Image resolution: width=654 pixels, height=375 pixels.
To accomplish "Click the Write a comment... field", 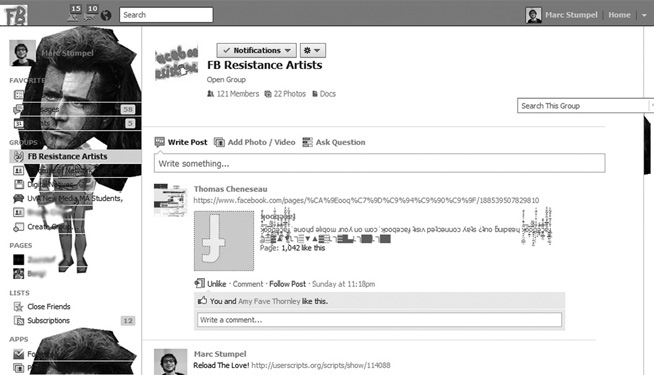I will tap(379, 320).
